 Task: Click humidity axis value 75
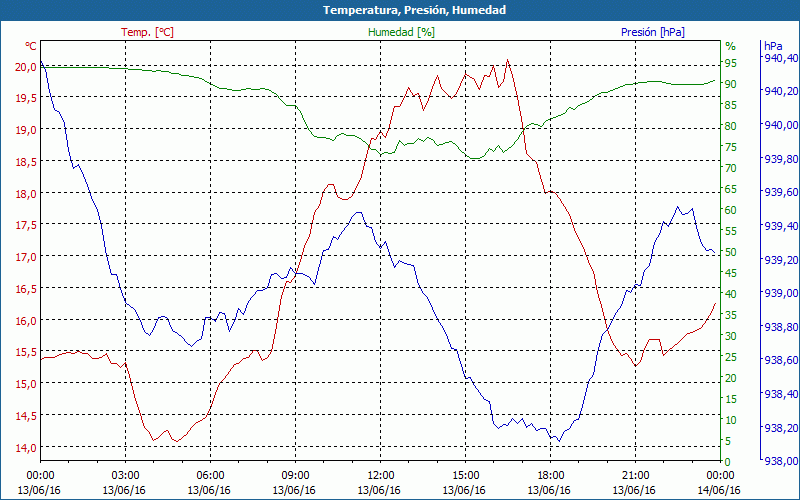[x=731, y=147]
